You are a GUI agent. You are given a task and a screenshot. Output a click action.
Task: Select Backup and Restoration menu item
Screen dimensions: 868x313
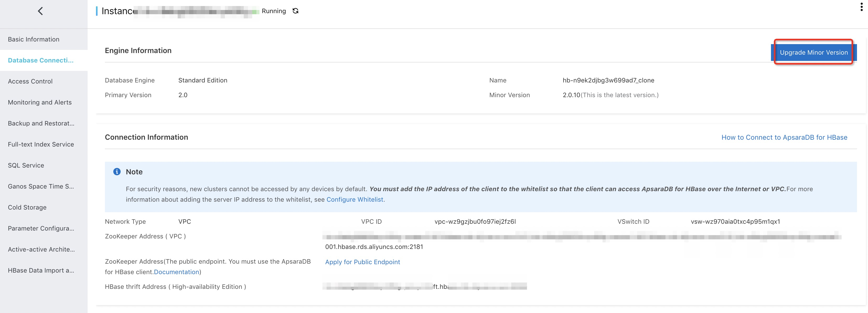[x=41, y=123]
